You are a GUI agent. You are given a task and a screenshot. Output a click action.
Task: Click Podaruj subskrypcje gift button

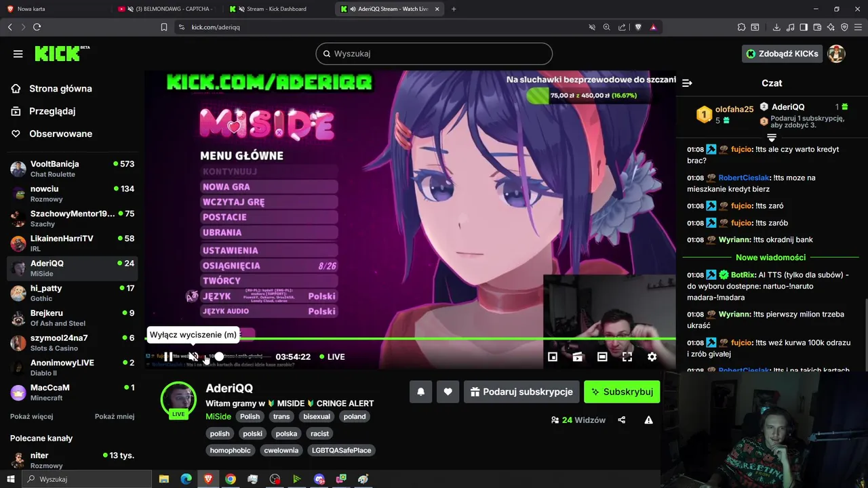521,392
